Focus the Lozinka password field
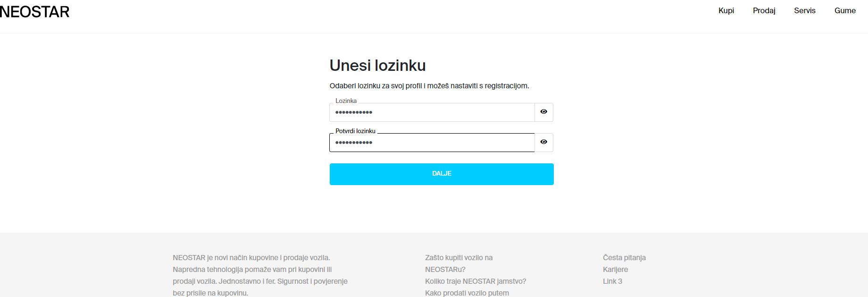Viewport: 868px width, 297px height. [x=432, y=112]
